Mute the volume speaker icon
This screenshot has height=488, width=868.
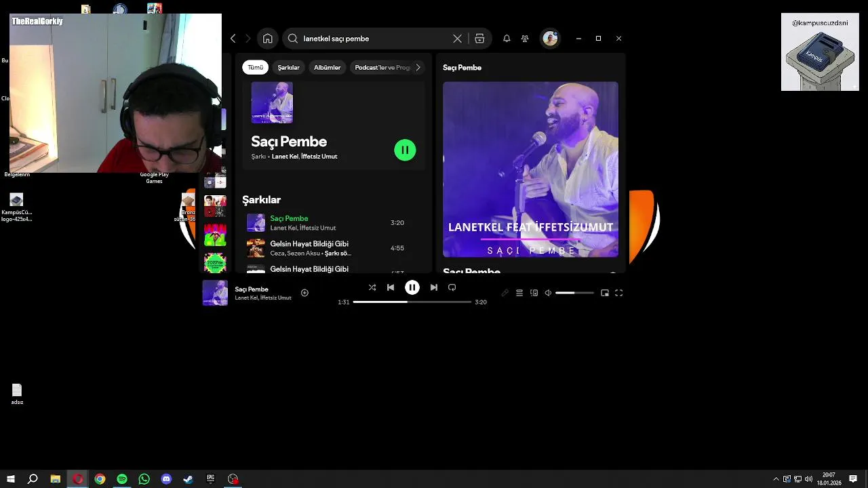point(548,293)
